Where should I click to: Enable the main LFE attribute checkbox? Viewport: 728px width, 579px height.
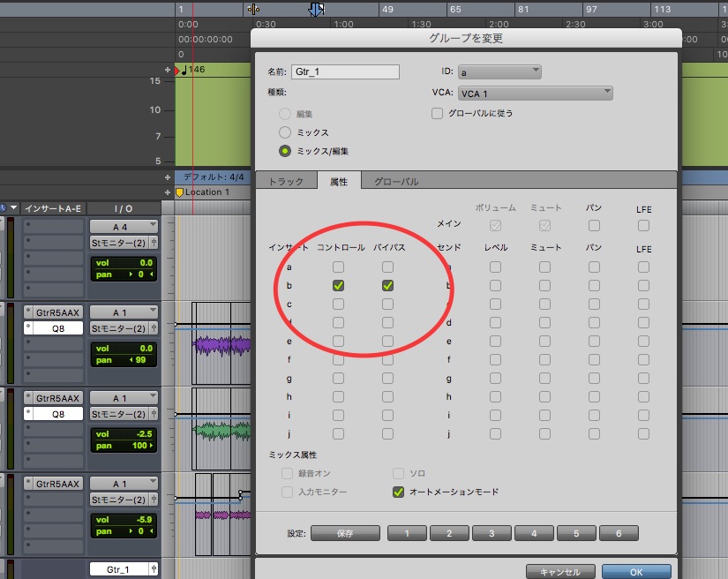click(643, 226)
